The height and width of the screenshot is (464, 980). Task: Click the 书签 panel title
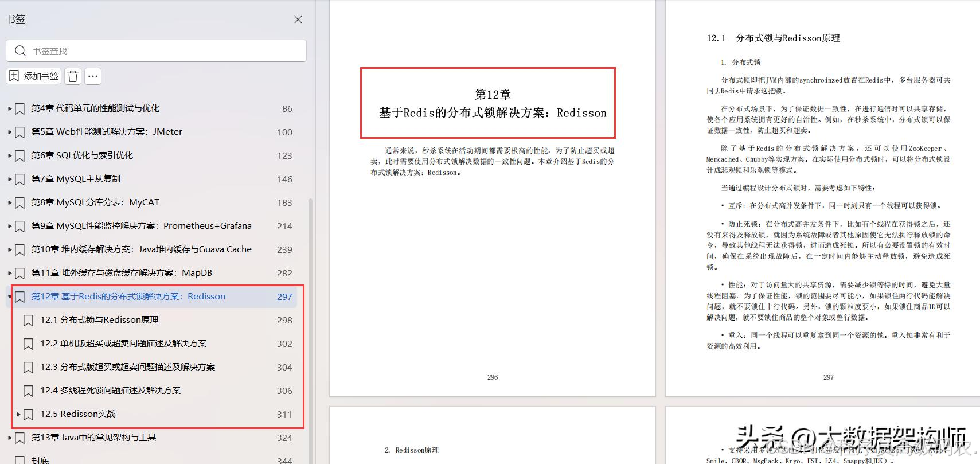tap(15, 19)
